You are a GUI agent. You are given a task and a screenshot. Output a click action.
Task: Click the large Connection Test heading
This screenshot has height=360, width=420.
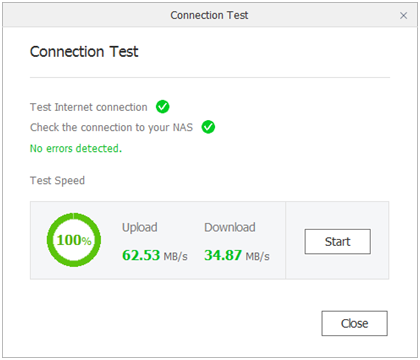point(84,52)
